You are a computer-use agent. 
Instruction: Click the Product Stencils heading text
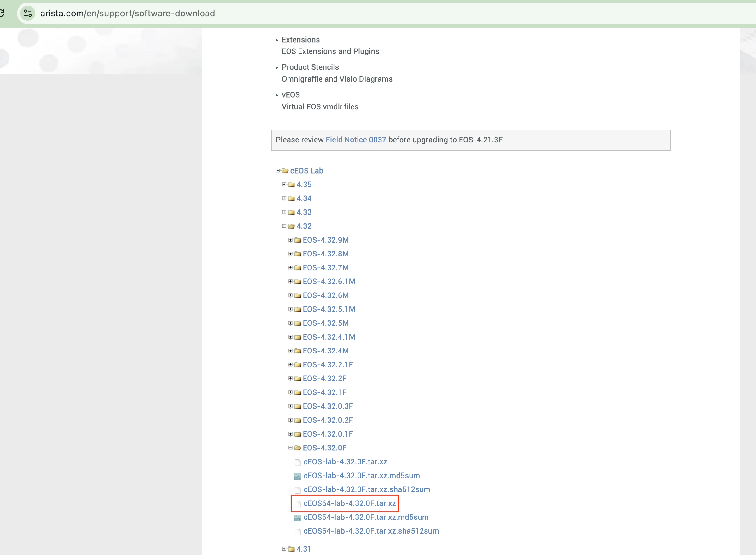(311, 67)
